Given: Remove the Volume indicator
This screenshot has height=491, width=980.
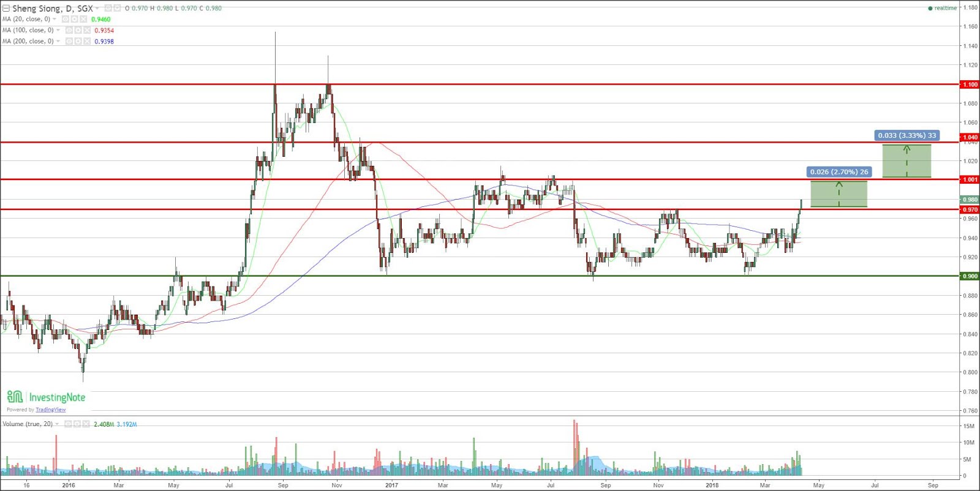Looking at the screenshot, I should [x=86, y=424].
